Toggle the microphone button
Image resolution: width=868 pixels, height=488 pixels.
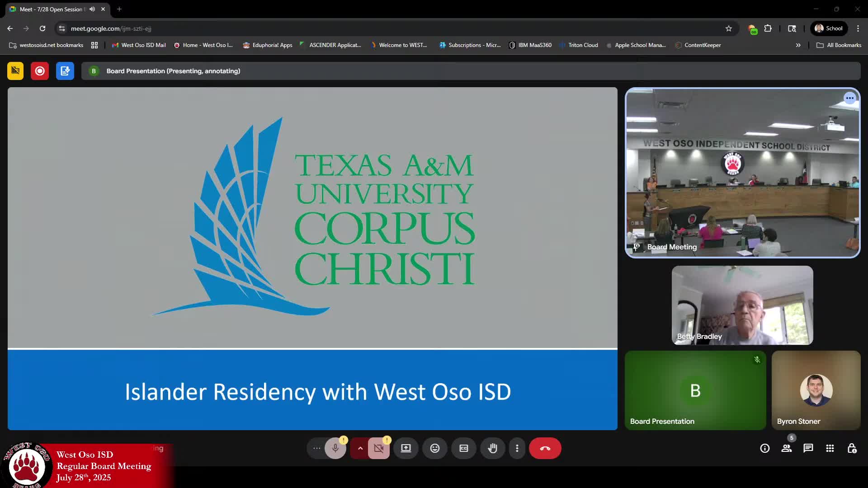point(335,448)
